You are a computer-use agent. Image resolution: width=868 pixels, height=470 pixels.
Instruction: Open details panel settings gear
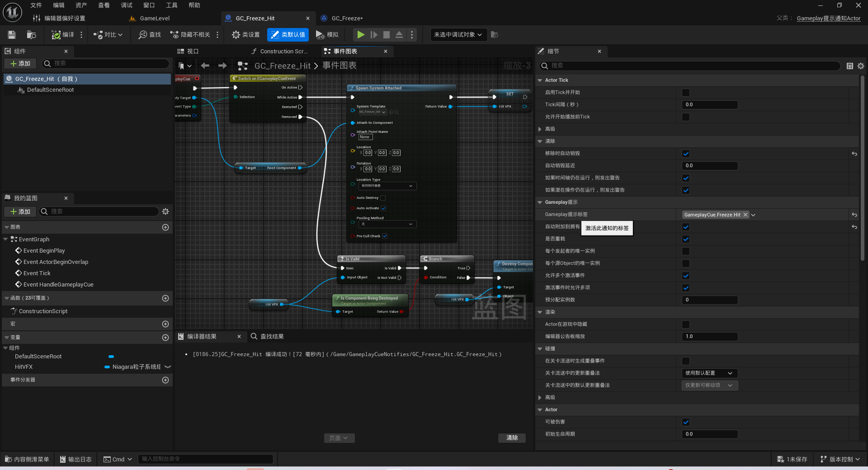(x=861, y=66)
